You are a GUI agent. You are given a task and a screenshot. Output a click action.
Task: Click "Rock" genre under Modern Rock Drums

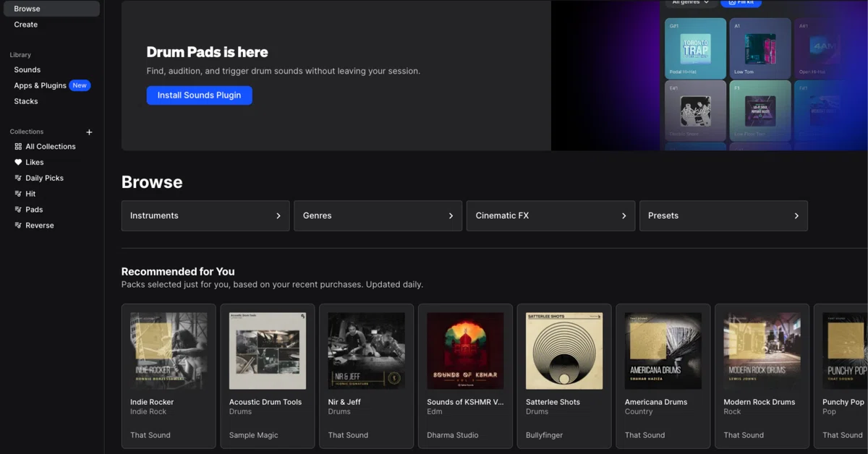[x=733, y=412]
